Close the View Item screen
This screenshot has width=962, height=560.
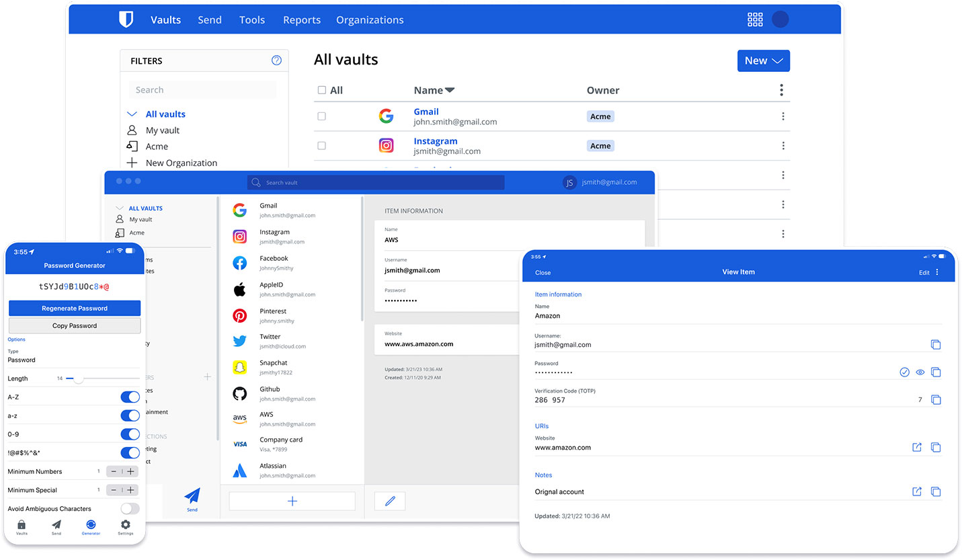[x=543, y=272]
